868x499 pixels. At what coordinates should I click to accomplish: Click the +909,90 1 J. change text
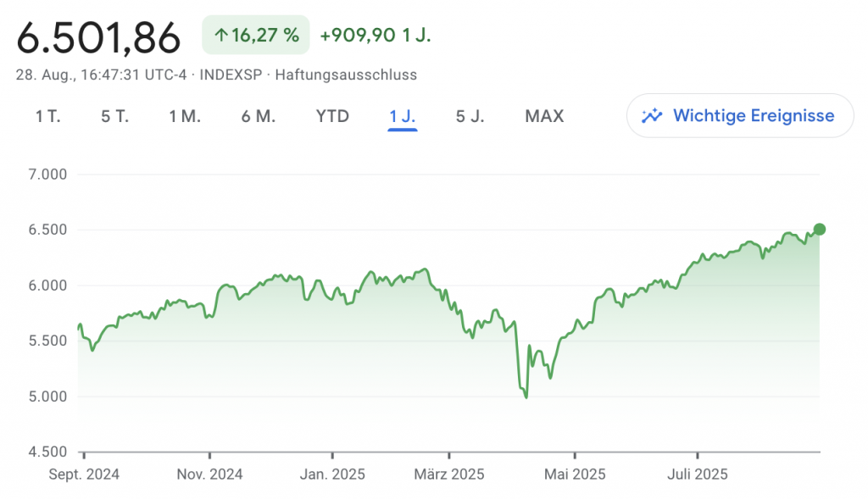[x=376, y=36]
